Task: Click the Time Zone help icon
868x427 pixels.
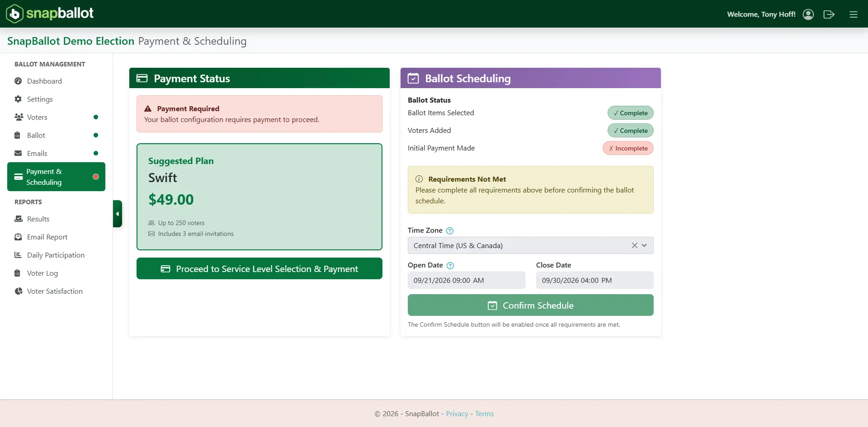Action: pos(450,231)
